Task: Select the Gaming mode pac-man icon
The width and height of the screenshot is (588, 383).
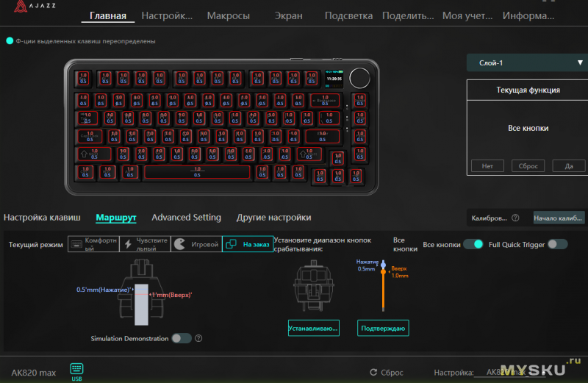Action: click(x=180, y=244)
